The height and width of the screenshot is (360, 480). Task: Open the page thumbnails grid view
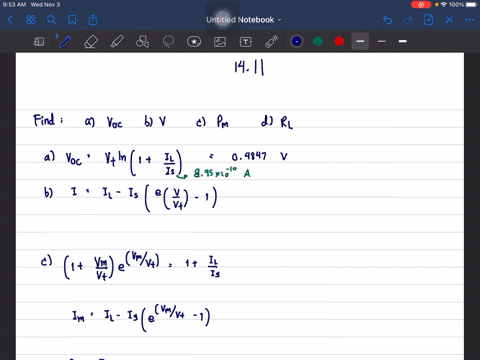pyautogui.click(x=31, y=20)
